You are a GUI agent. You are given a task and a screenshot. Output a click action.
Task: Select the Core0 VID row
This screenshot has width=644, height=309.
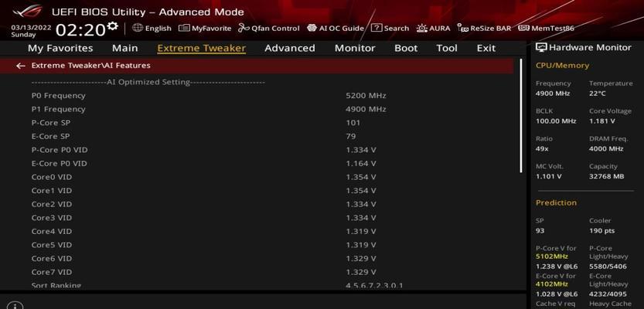[257, 177]
